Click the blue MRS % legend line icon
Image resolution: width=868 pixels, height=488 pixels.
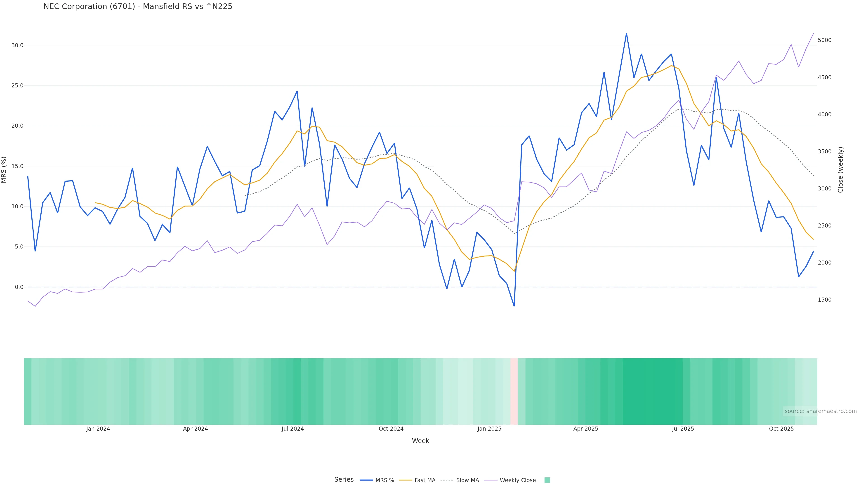(x=366, y=480)
